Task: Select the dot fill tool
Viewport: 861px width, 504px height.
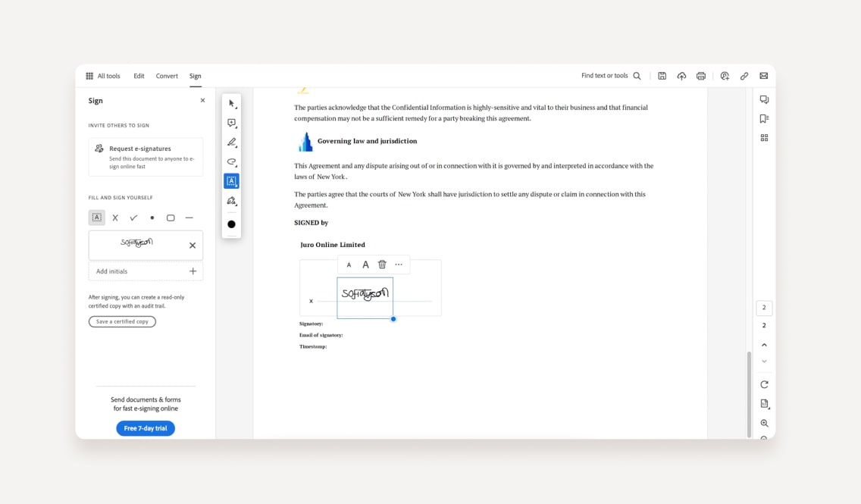Action: tap(152, 218)
